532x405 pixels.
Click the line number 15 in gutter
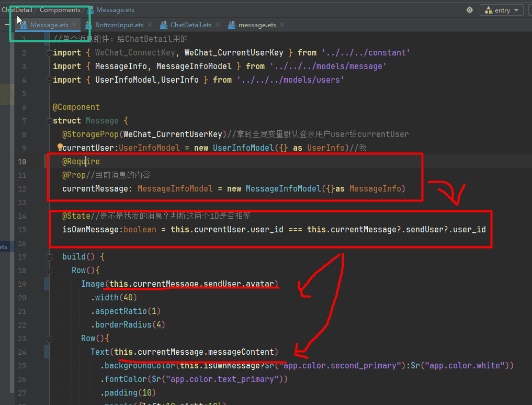[x=22, y=230]
